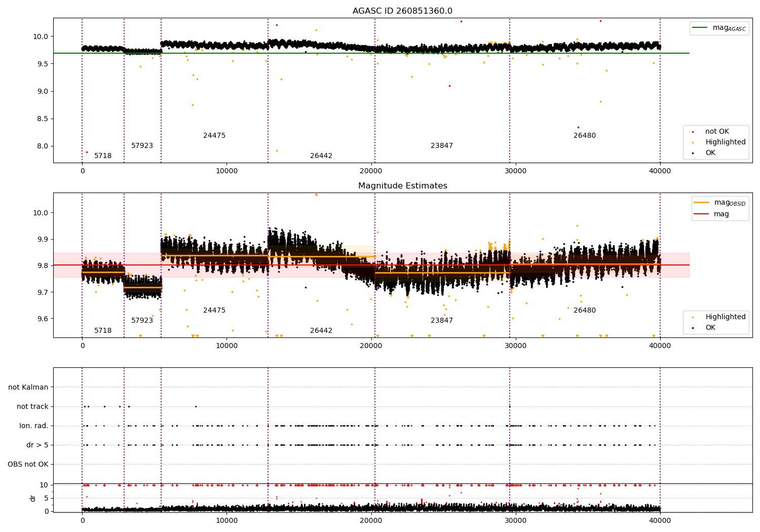
Task: Click dr axis tick 10 in bottom plot
Action: pos(44,485)
